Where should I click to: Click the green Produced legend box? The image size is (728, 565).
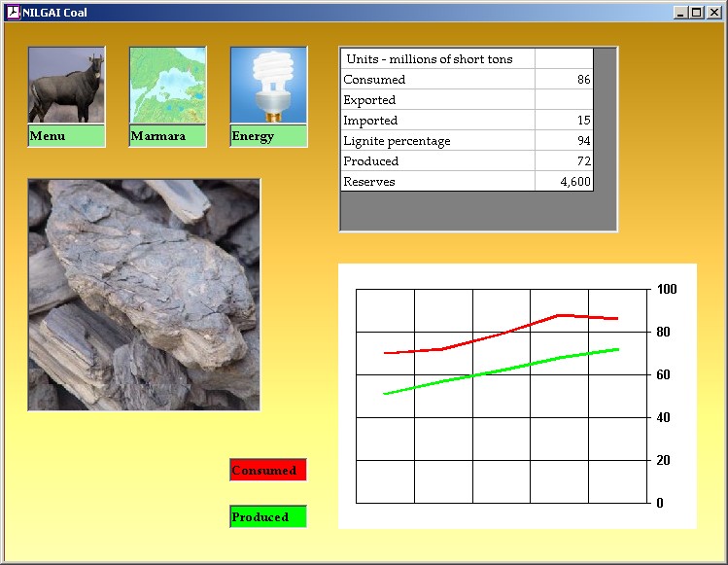[x=268, y=517]
